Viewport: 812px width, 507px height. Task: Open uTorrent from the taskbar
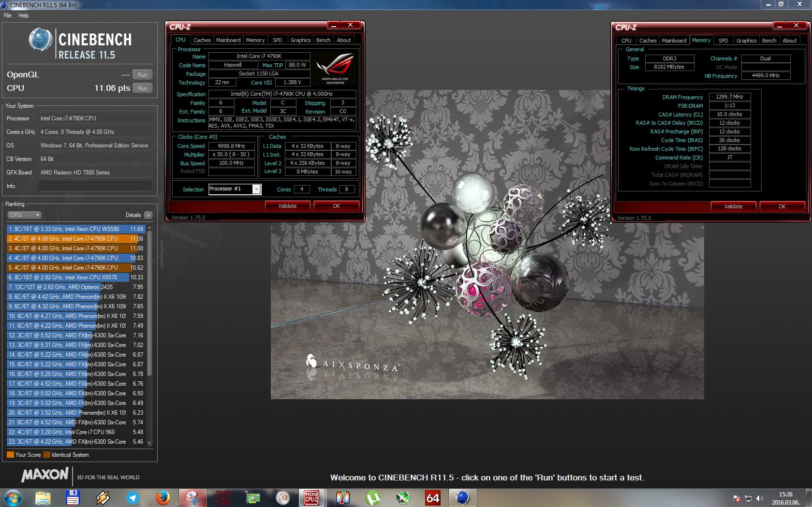pos(373,497)
